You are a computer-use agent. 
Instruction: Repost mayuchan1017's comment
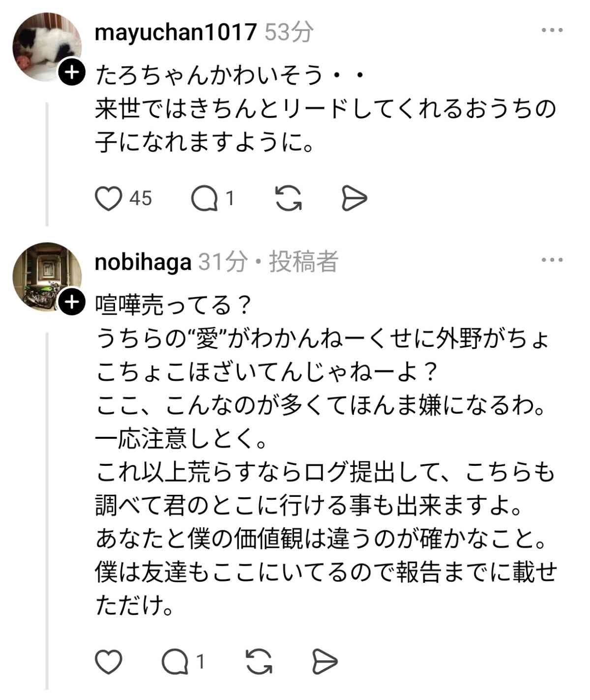[x=288, y=199]
